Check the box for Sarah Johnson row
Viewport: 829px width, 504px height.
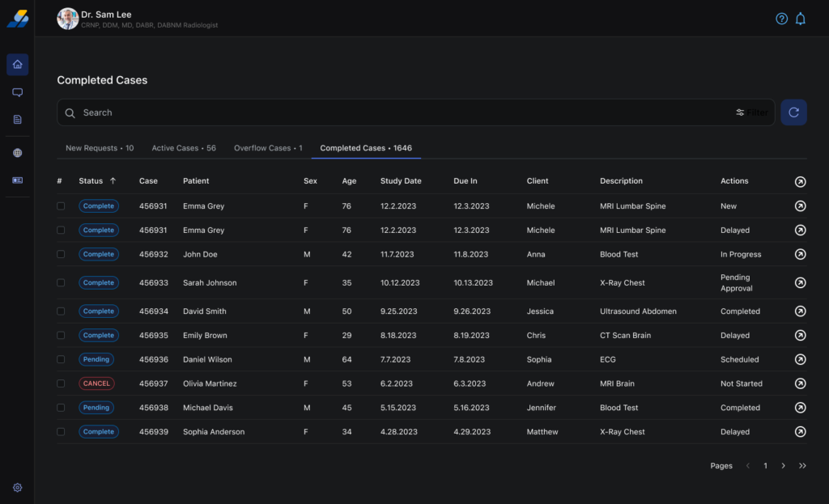pyautogui.click(x=61, y=282)
